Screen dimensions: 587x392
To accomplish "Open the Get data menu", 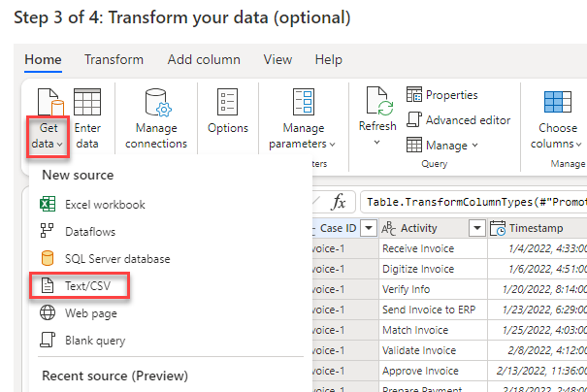I will (48, 136).
